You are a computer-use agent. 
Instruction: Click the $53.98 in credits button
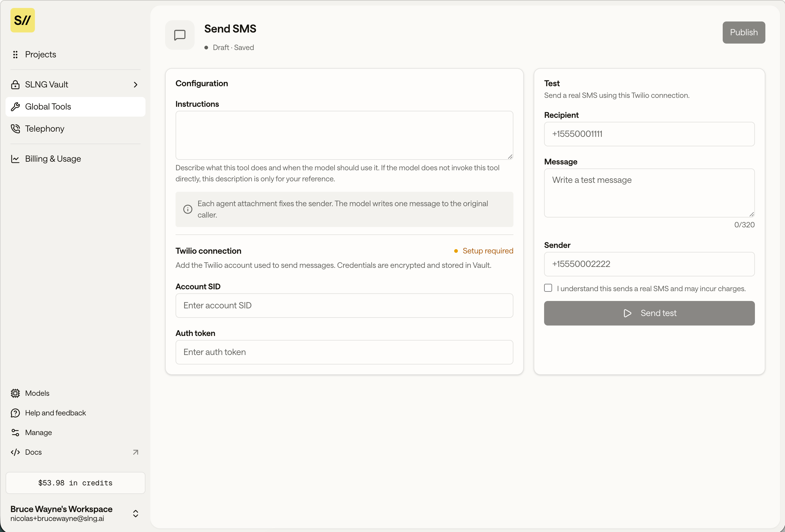(x=75, y=483)
